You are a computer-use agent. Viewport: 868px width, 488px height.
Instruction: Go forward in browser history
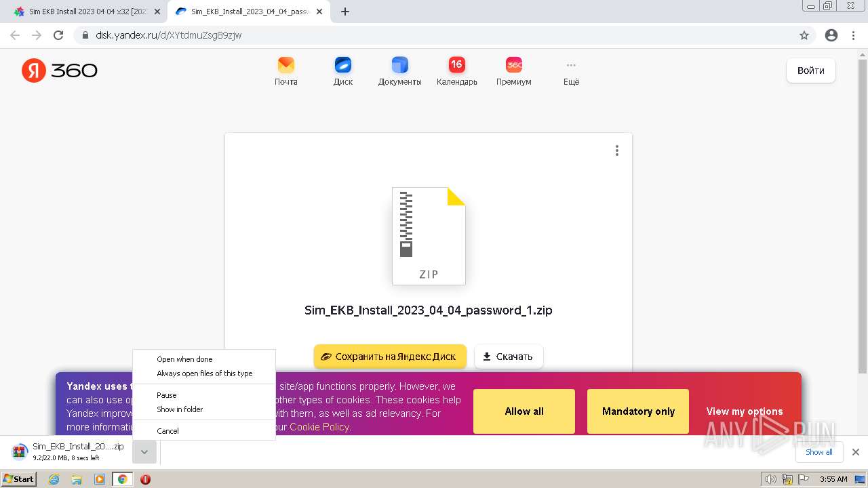(x=37, y=35)
